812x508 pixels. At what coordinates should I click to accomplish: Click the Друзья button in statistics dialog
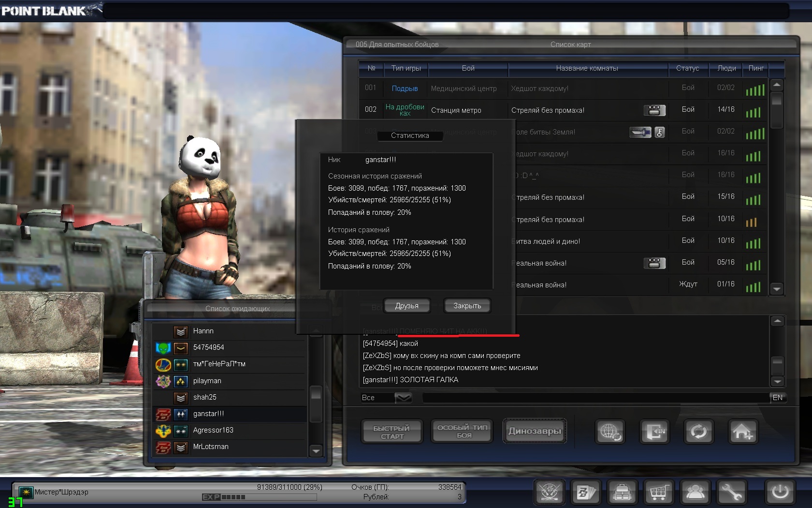click(407, 306)
